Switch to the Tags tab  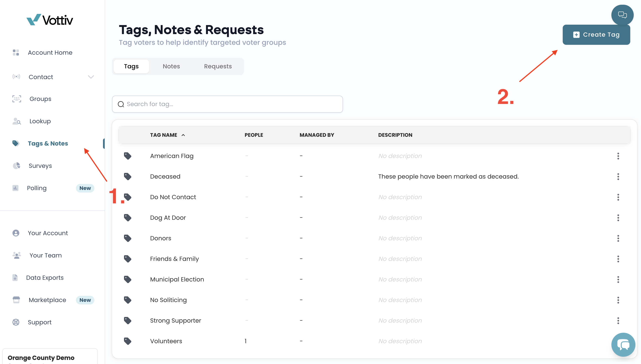click(131, 66)
